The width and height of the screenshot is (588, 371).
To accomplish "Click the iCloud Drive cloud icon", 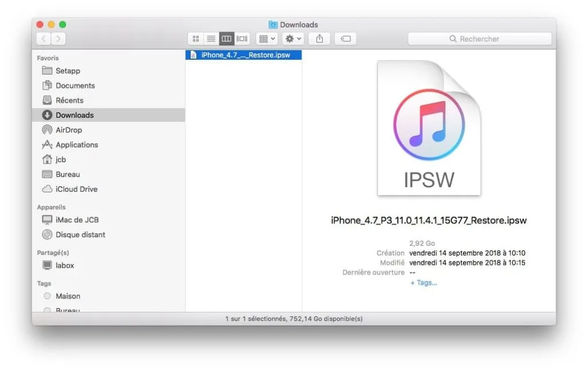I will pyautogui.click(x=47, y=189).
